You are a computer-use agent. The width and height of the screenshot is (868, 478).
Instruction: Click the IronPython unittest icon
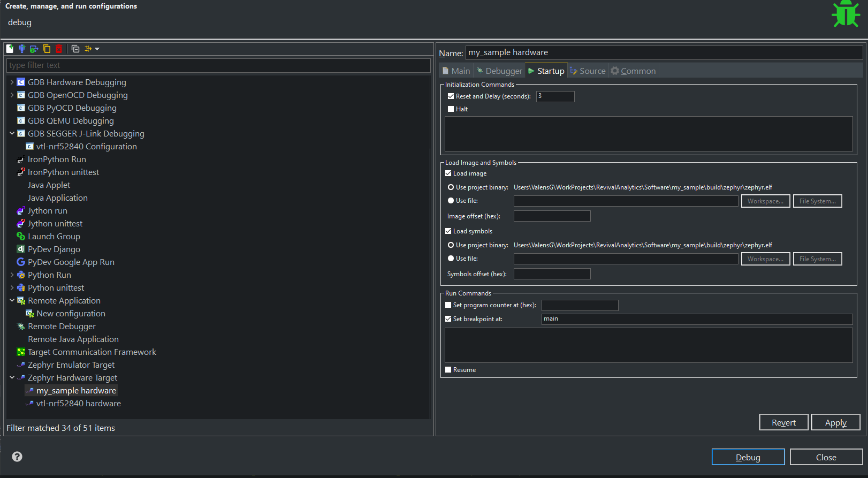tap(21, 172)
